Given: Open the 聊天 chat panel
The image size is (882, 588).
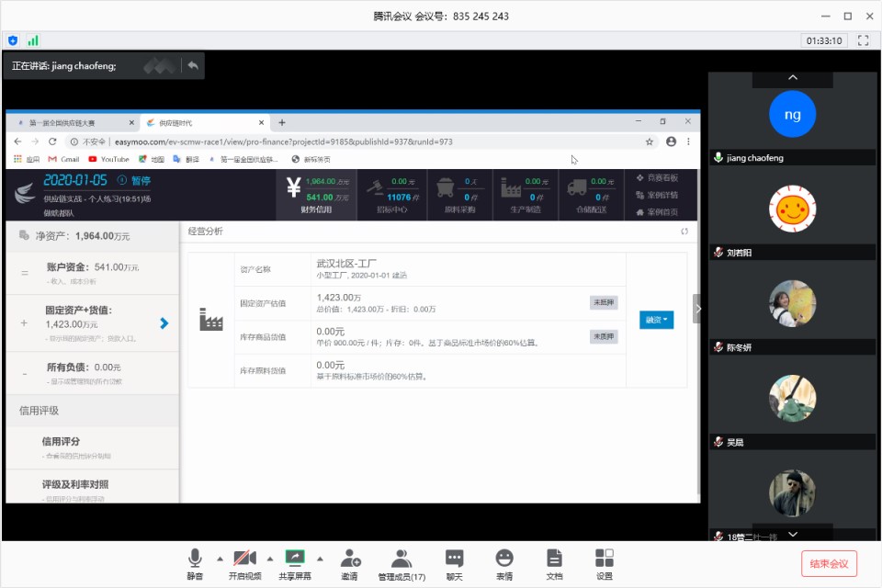Looking at the screenshot, I should click(x=454, y=563).
